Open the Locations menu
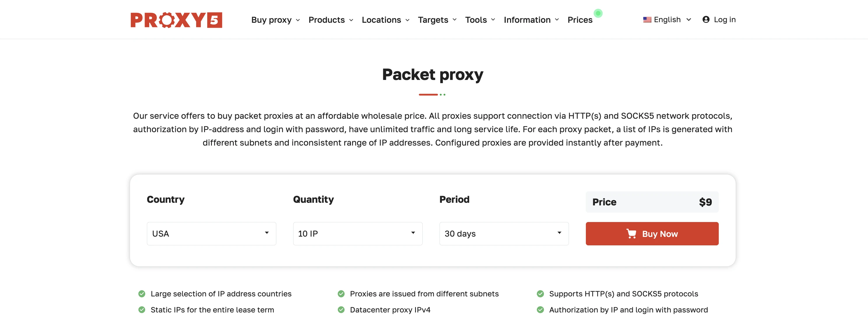This screenshot has width=868, height=332. click(x=386, y=20)
